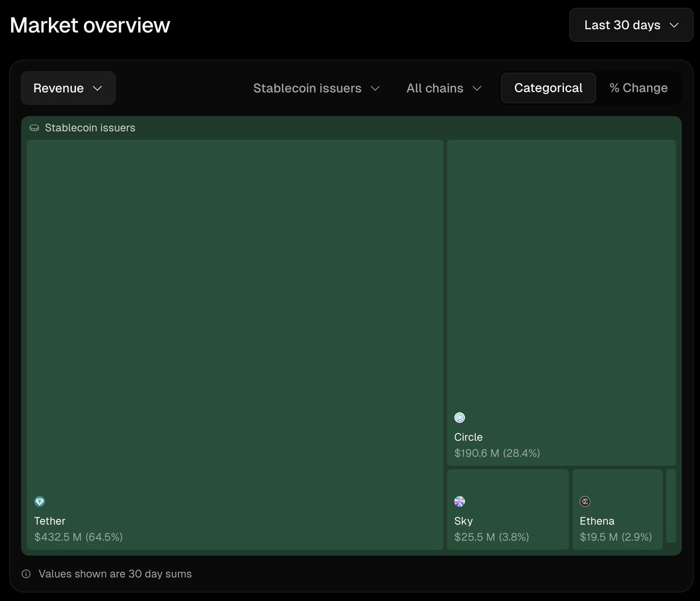Switch to the Categorical view
The height and width of the screenshot is (601, 700).
tap(548, 88)
